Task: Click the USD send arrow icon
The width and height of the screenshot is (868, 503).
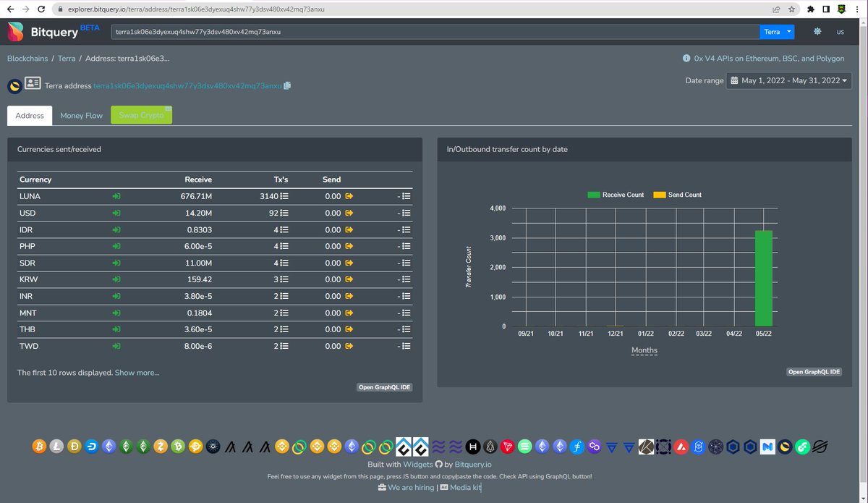Action: [x=349, y=213]
